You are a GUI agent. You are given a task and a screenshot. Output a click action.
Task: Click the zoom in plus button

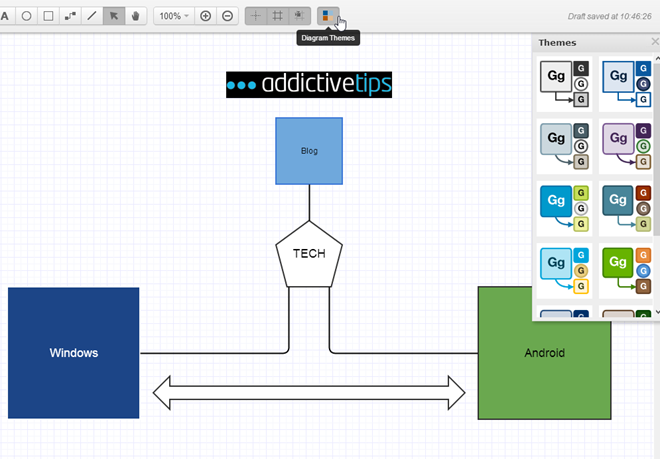205,16
